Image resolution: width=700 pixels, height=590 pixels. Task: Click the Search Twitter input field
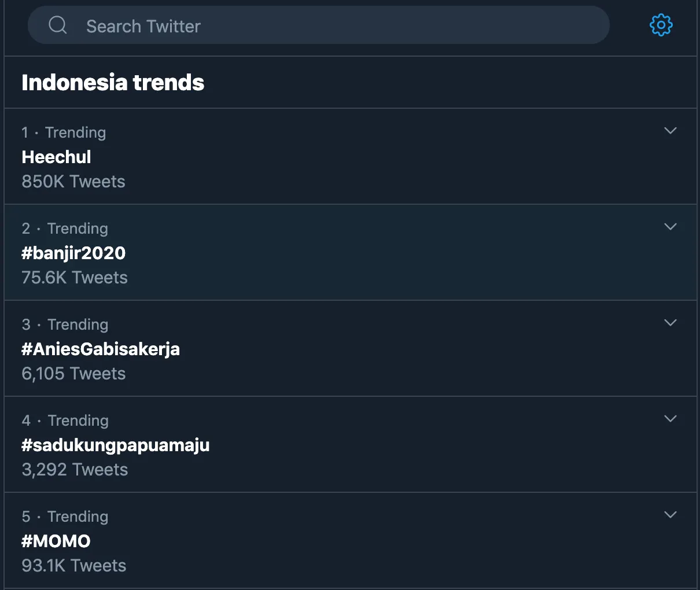click(336, 26)
